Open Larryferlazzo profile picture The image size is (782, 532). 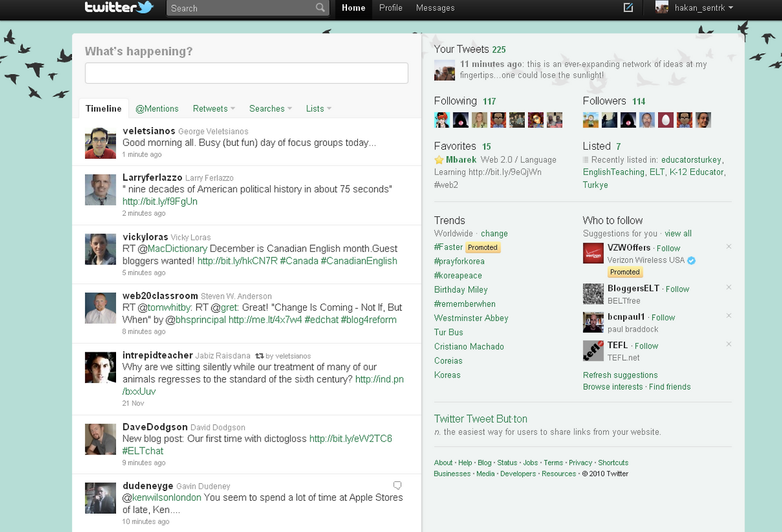tap(100, 189)
